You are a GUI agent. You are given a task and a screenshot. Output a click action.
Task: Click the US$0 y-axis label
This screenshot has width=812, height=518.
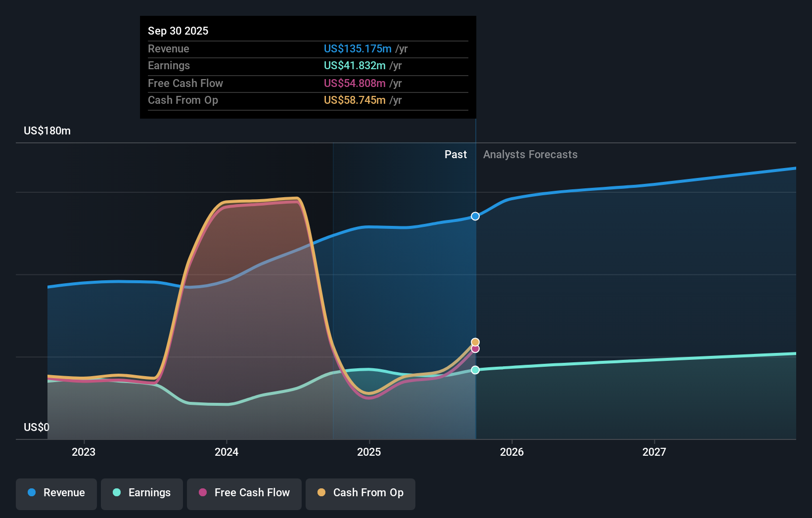coord(37,427)
